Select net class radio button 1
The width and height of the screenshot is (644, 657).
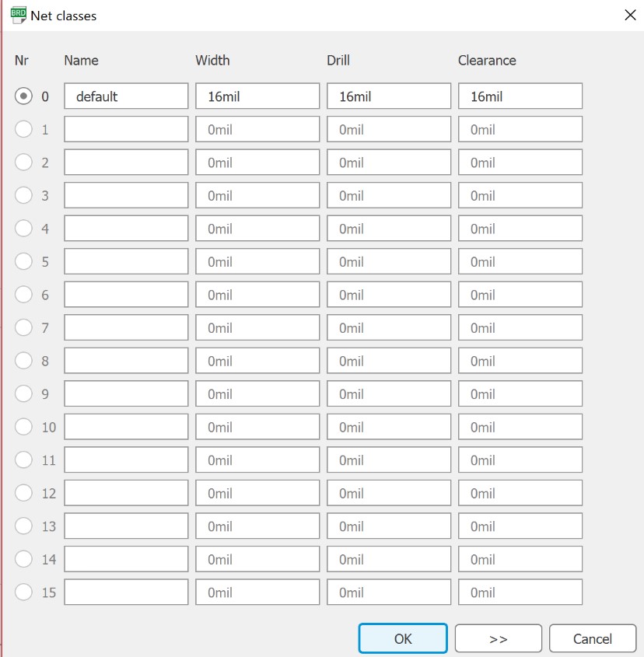(x=23, y=129)
